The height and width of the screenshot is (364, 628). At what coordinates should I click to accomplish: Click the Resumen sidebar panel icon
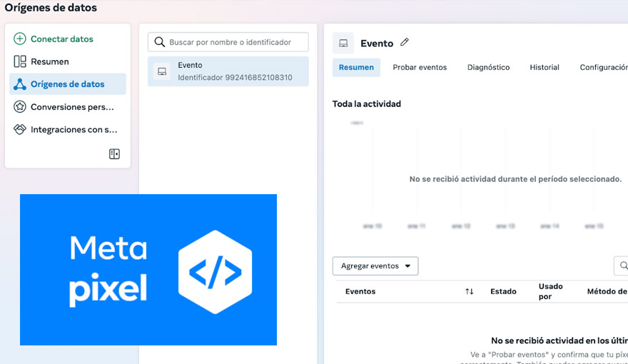(20, 61)
